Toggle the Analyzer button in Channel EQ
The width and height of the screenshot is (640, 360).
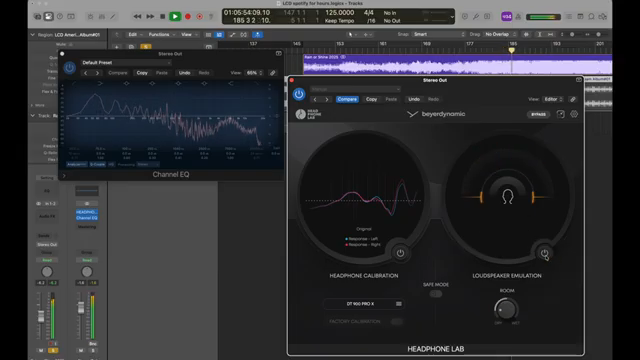point(76,164)
